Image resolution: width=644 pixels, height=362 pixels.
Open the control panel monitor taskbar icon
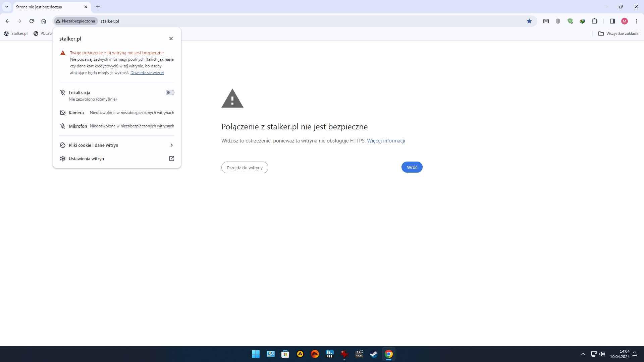coord(271,354)
